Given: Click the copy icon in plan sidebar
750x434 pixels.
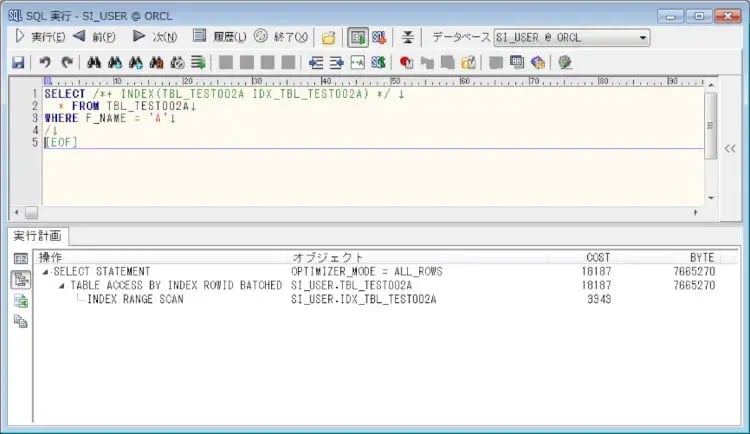Looking at the screenshot, I should [x=21, y=321].
